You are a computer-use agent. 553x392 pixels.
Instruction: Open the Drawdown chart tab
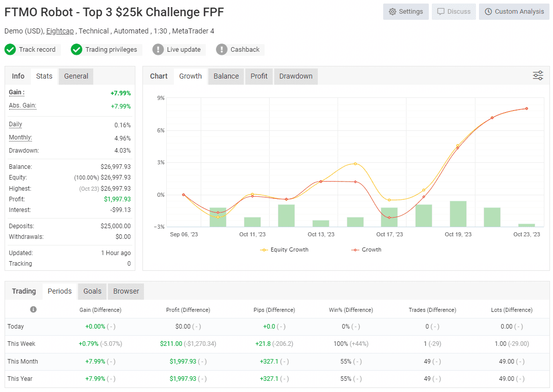point(296,76)
